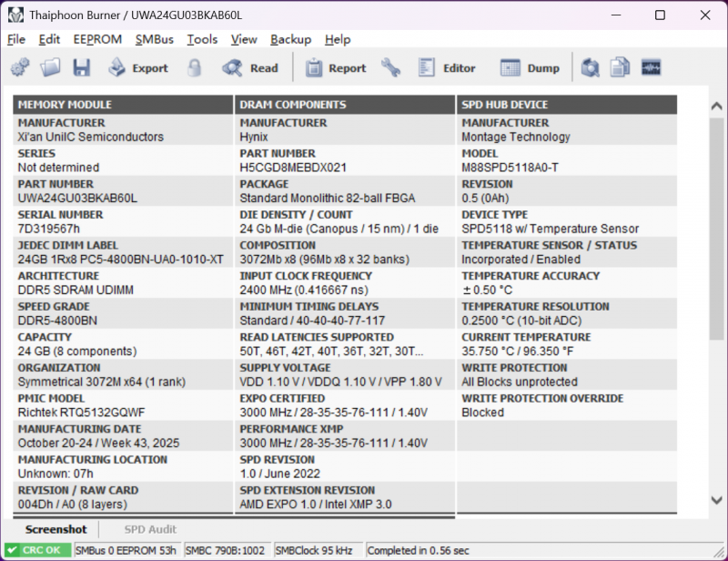Image resolution: width=728 pixels, height=561 pixels.
Task: Save dump using the floppy disk icon
Action: [x=82, y=67]
